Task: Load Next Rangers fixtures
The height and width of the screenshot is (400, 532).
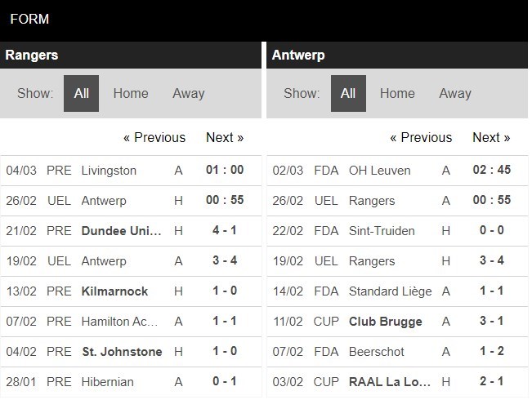Action: 225,137
